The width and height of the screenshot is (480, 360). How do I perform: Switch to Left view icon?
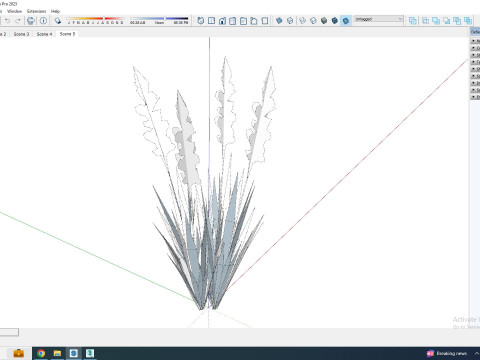point(254,21)
